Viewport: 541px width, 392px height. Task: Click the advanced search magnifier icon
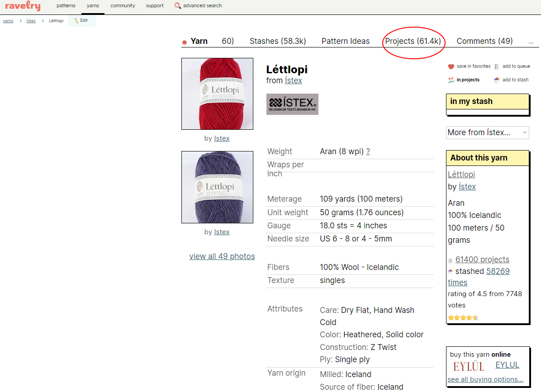(177, 5)
